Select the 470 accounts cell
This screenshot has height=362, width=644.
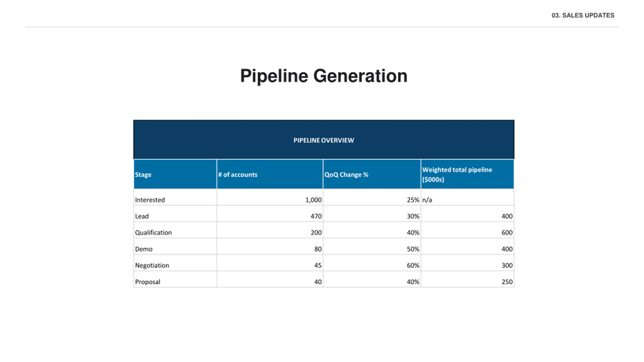click(x=316, y=216)
